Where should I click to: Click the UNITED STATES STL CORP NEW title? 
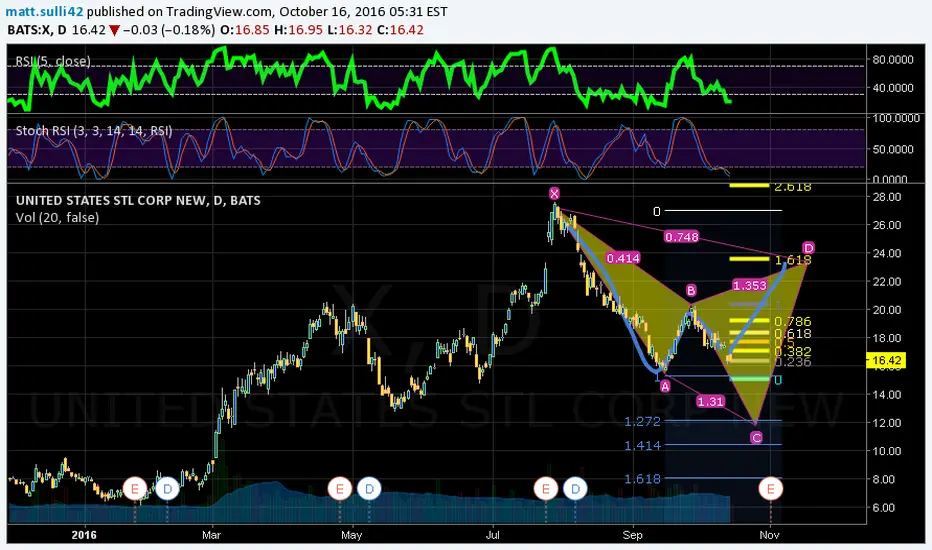click(x=138, y=200)
